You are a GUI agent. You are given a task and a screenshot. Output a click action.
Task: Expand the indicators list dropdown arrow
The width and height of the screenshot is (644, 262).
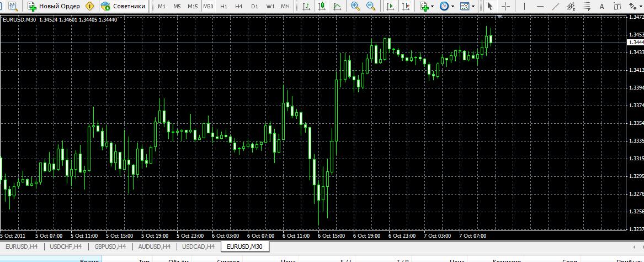point(433,7)
